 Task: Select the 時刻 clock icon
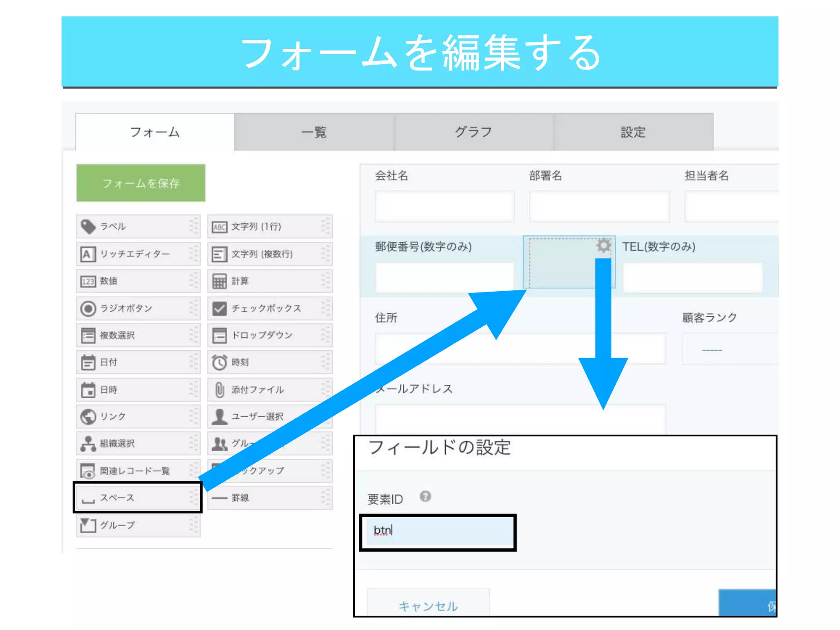point(219,363)
